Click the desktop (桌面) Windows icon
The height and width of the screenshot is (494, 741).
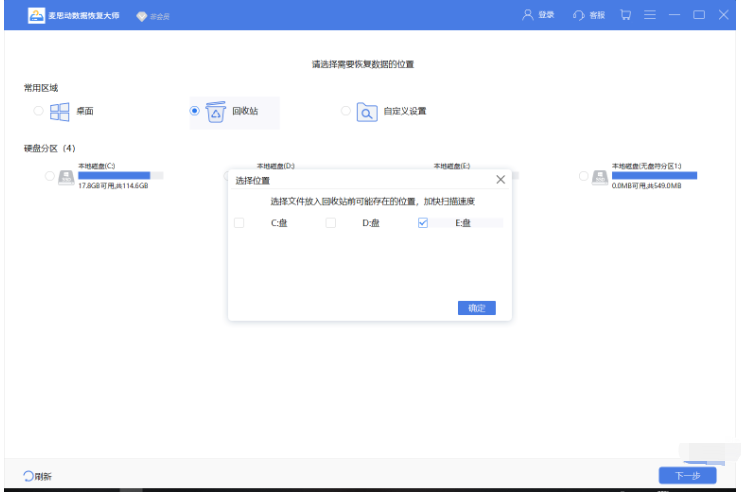click(x=59, y=111)
